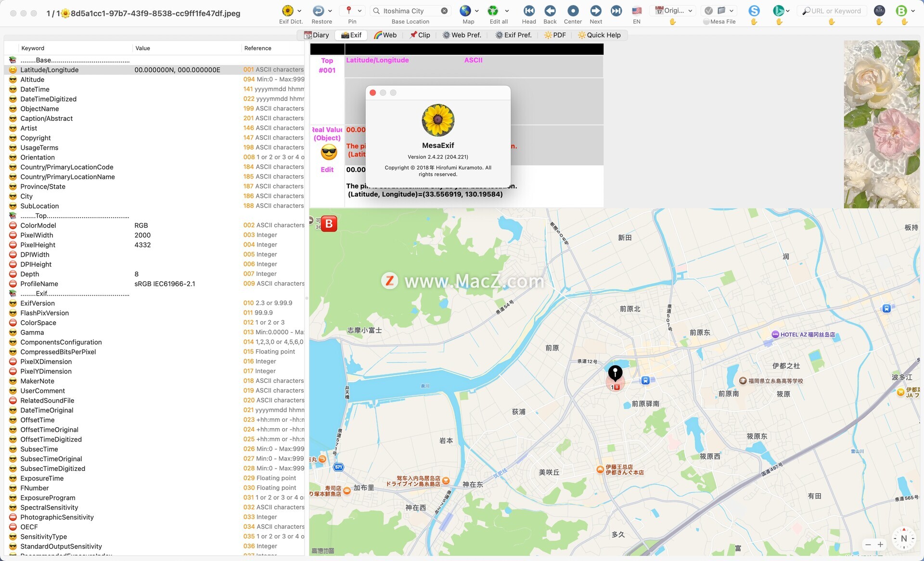Select the FNumber keyword row
The width and height of the screenshot is (924, 561).
[x=154, y=488]
